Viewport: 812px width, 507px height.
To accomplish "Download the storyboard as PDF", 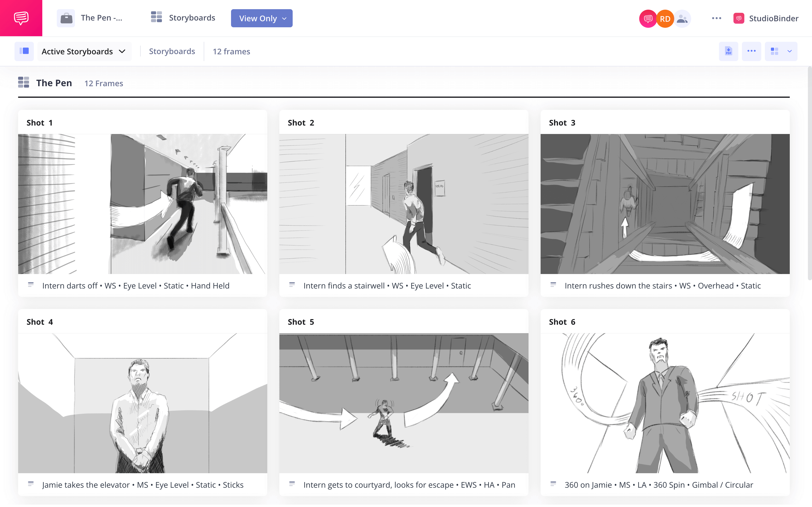I will [x=728, y=51].
